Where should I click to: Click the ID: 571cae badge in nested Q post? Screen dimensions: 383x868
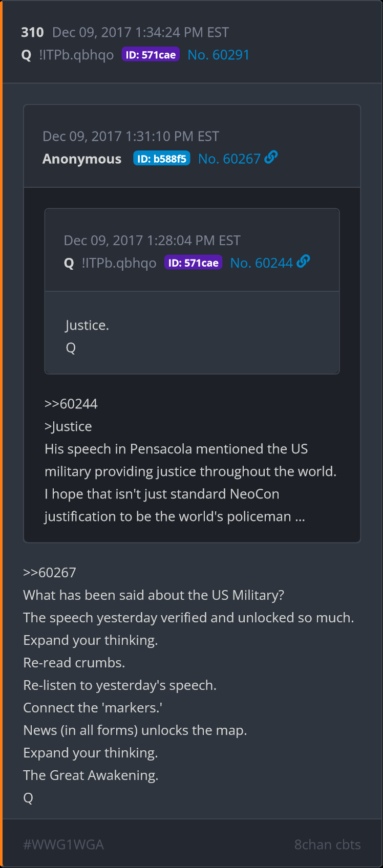coord(193,263)
